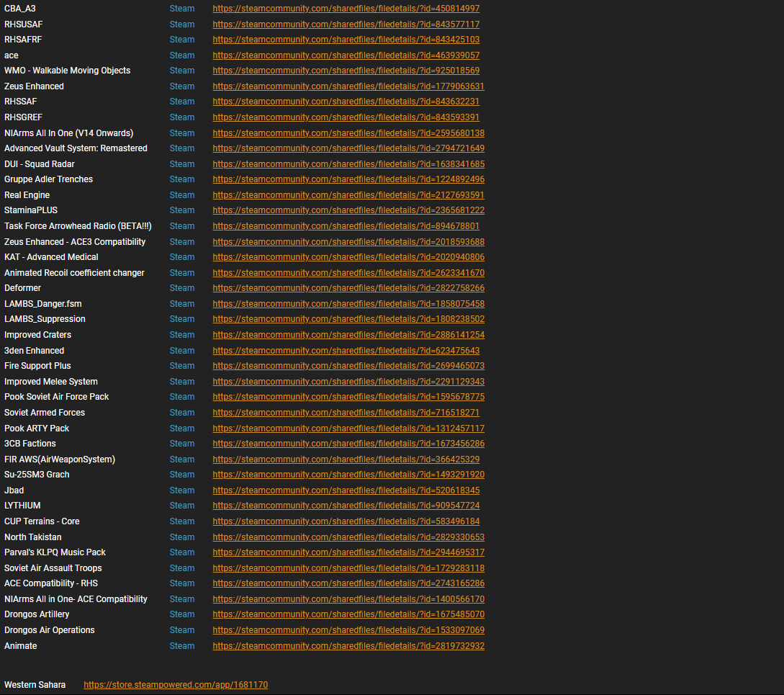Open the Jbad workshop URL

pyautogui.click(x=346, y=490)
